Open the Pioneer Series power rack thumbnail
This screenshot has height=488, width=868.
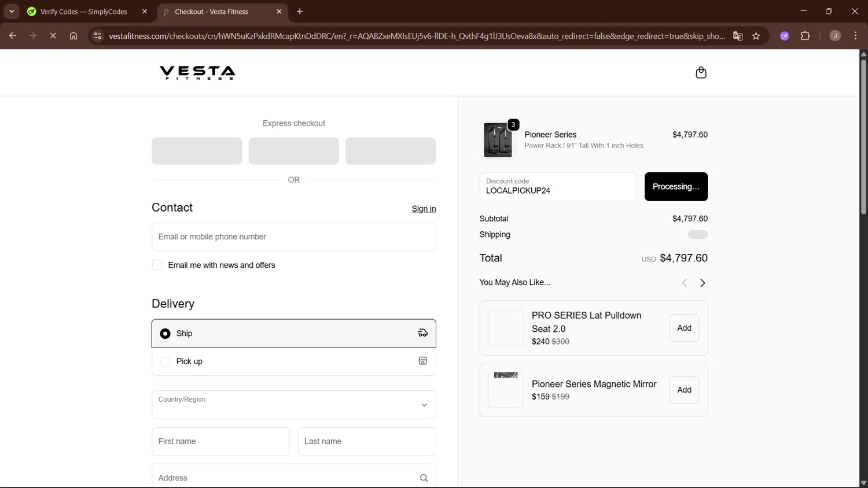tap(498, 140)
